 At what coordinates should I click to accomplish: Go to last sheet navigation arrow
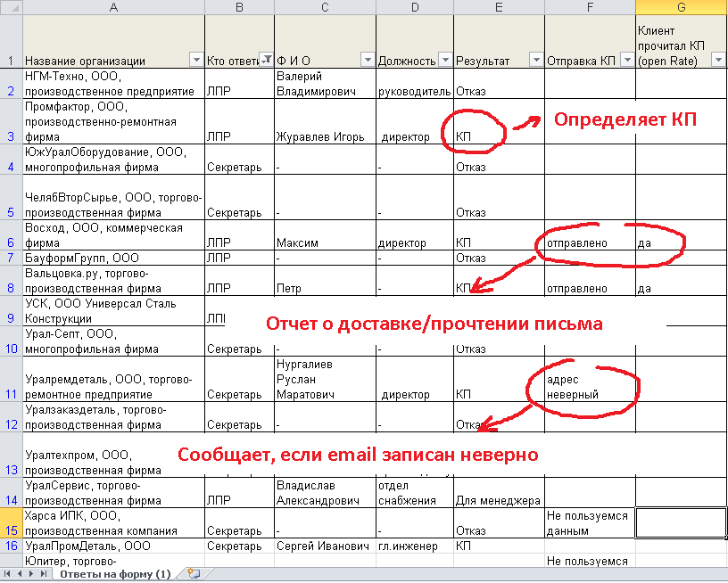coord(43,574)
